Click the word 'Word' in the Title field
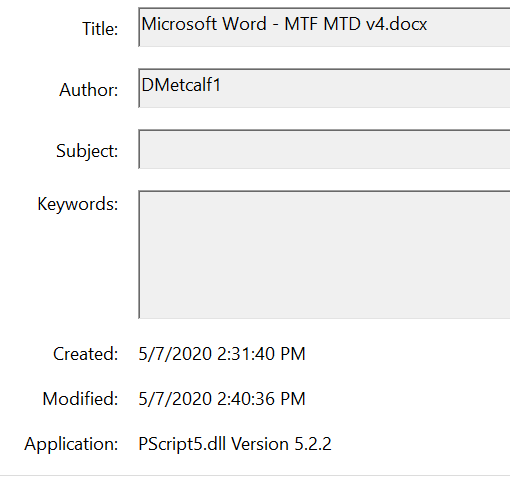The width and height of the screenshot is (510, 479). [x=244, y=24]
